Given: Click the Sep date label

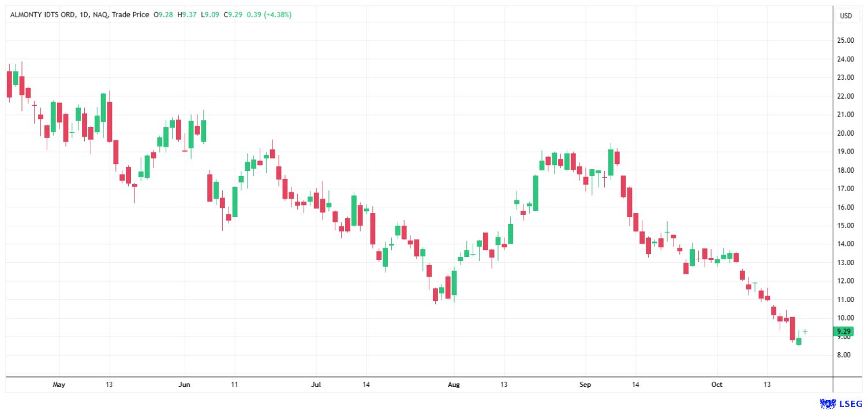Looking at the screenshot, I should pyautogui.click(x=585, y=384).
